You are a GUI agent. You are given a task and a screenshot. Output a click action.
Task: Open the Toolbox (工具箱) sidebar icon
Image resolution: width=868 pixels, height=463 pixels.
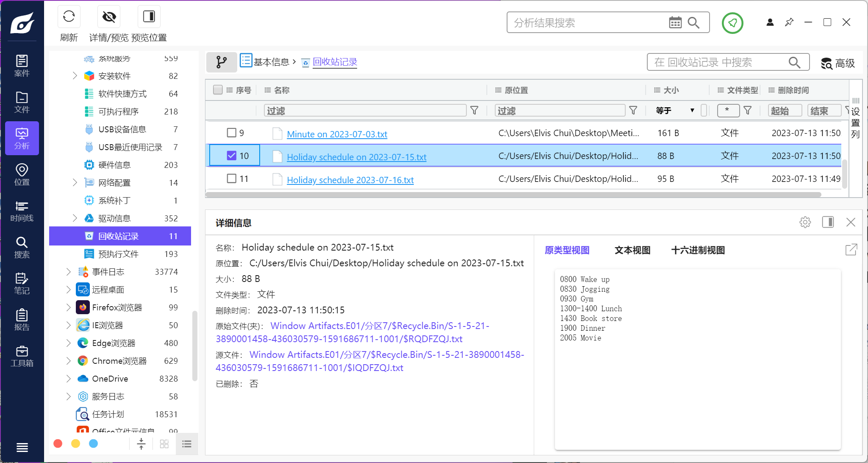coord(22,356)
